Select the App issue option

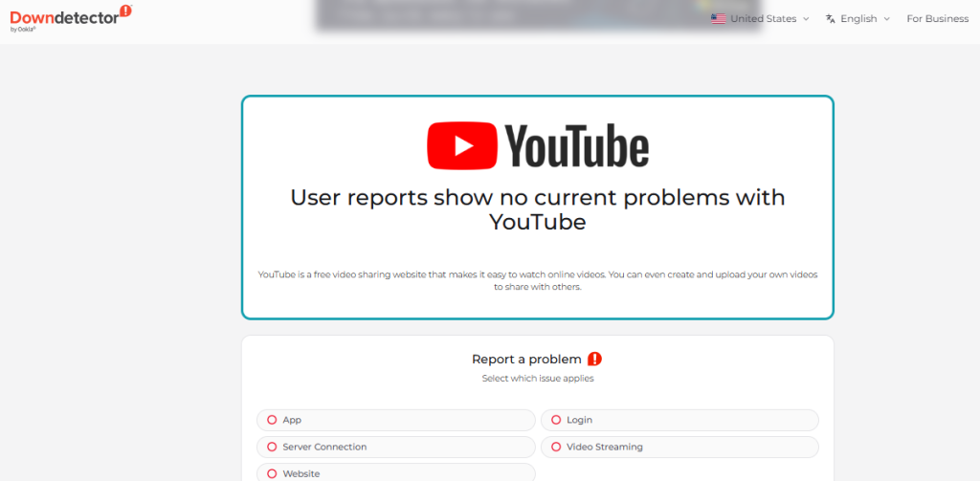[x=396, y=420]
